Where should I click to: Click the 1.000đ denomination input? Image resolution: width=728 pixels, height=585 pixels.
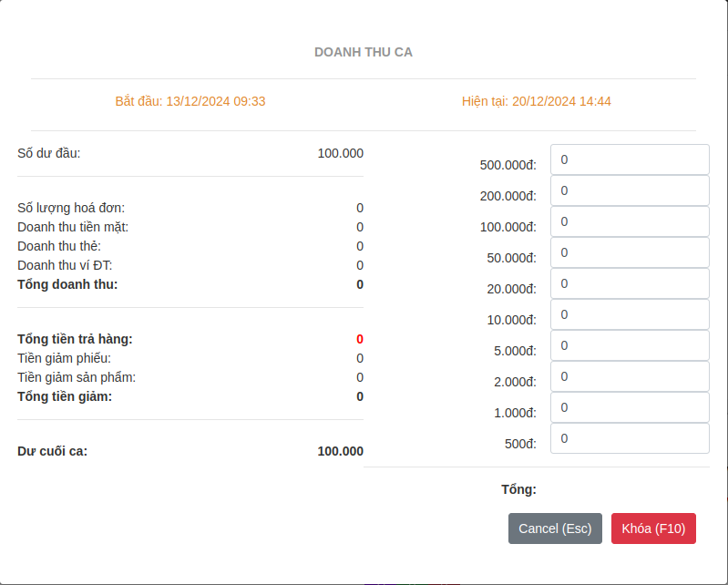coord(629,407)
